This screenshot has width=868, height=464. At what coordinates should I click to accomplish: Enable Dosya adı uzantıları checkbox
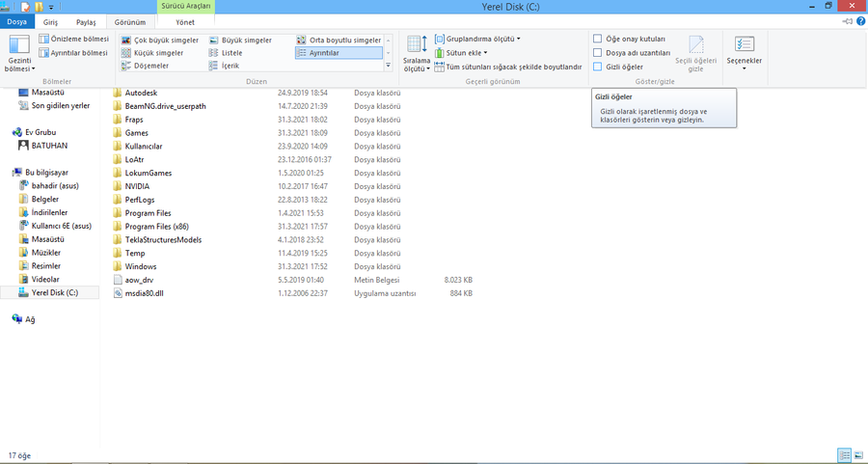coord(597,53)
